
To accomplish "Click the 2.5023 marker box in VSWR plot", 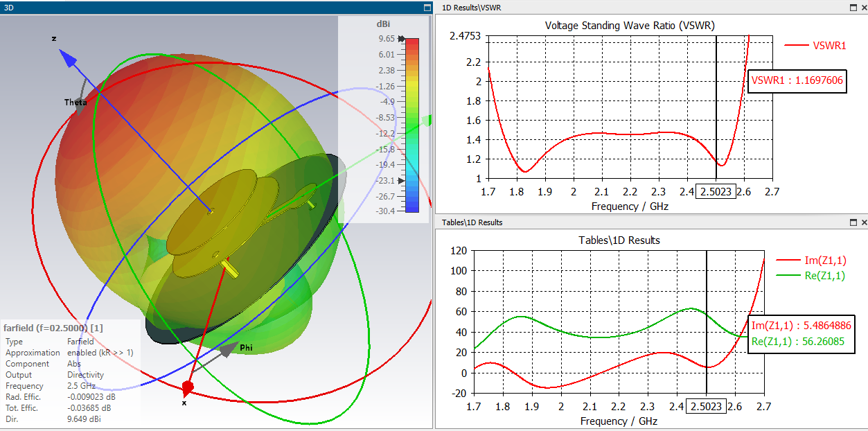I will pyautogui.click(x=717, y=192).
